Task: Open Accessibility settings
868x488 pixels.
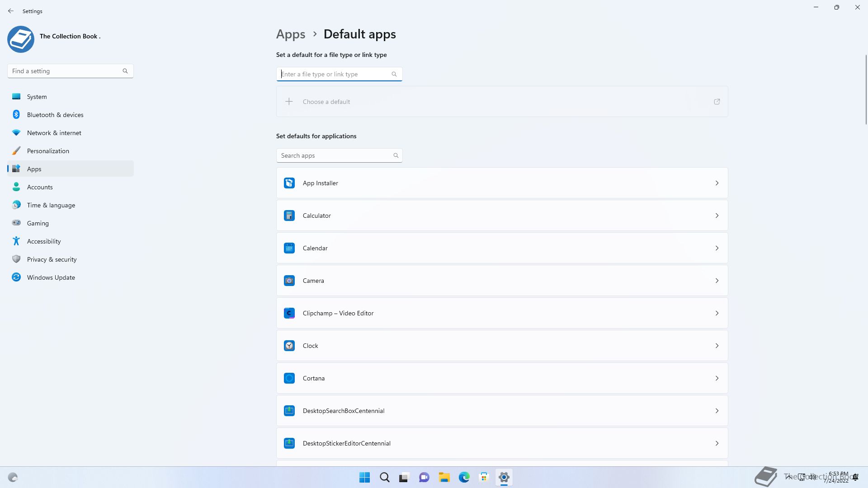Action: coord(71,241)
